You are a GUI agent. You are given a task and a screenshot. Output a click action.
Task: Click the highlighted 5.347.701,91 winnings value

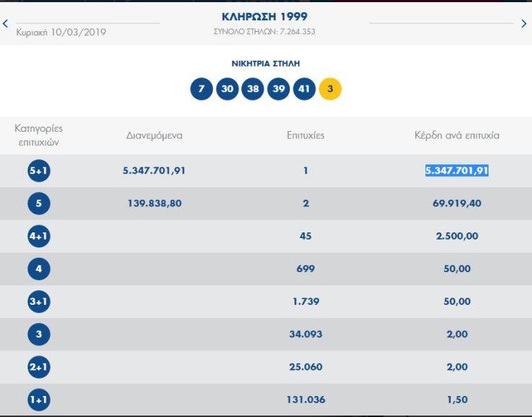click(457, 171)
